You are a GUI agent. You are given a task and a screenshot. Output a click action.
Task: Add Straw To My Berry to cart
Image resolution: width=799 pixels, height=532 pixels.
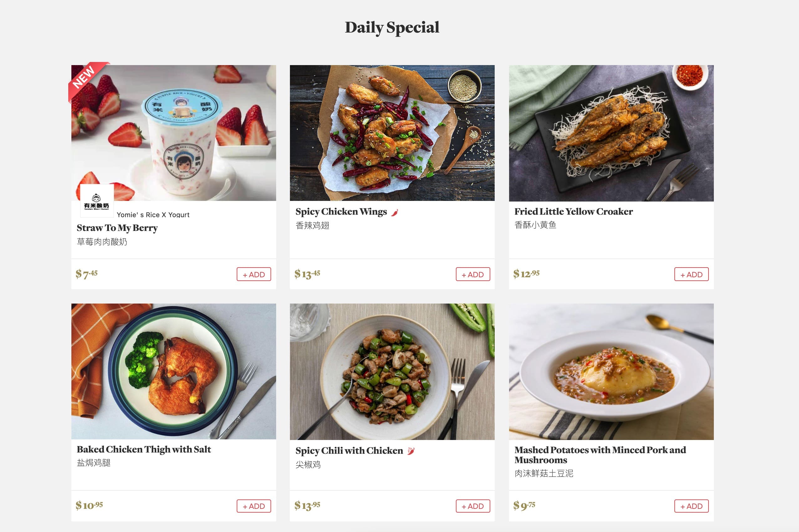254,274
